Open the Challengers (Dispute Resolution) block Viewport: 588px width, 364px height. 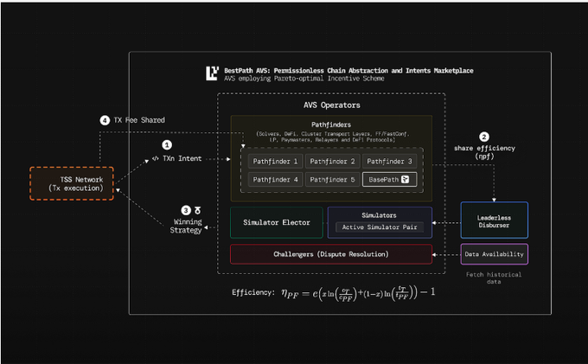coord(331,254)
